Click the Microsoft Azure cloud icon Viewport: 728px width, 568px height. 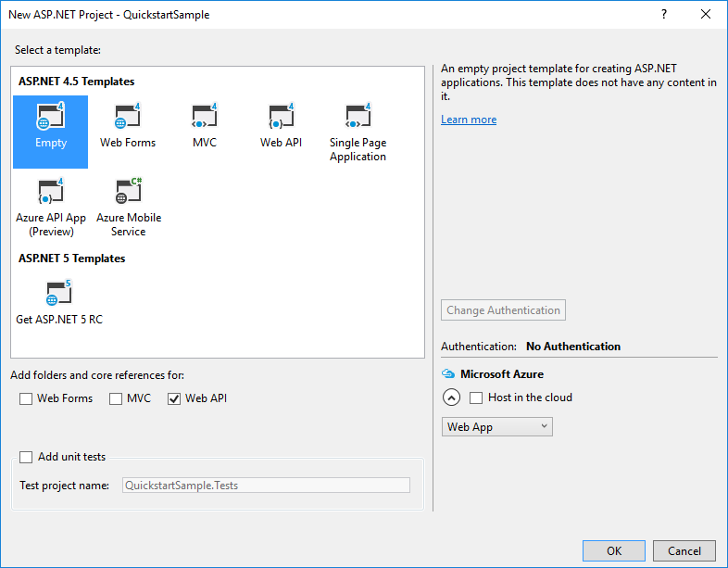[448, 373]
